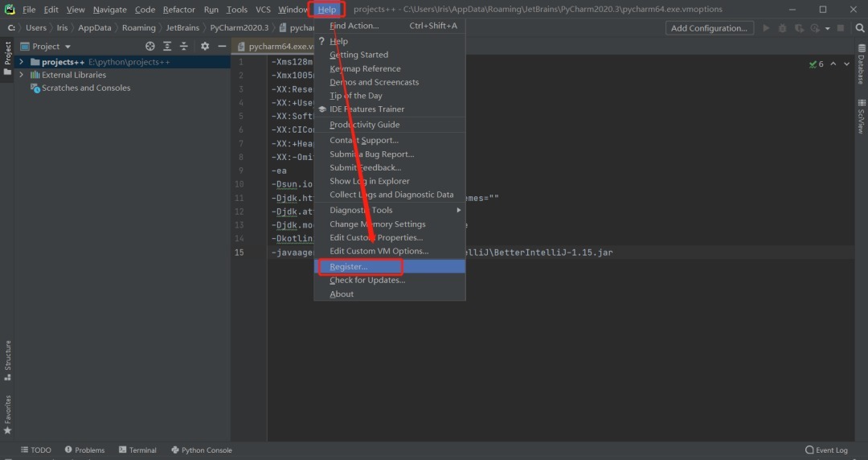Open the Database tool window
Image resolution: width=868 pixels, height=460 pixels.
pyautogui.click(x=862, y=64)
